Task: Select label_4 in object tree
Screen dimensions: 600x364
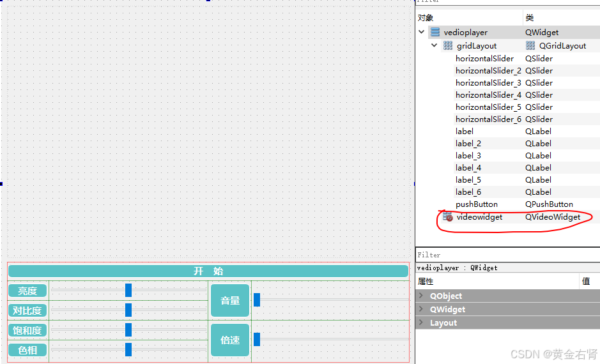Action: coord(468,168)
